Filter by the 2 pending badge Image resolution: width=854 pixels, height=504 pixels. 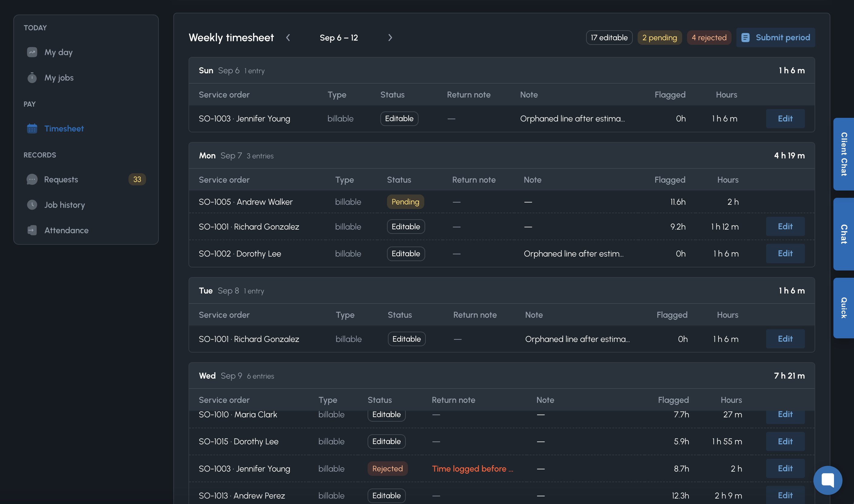coord(659,38)
